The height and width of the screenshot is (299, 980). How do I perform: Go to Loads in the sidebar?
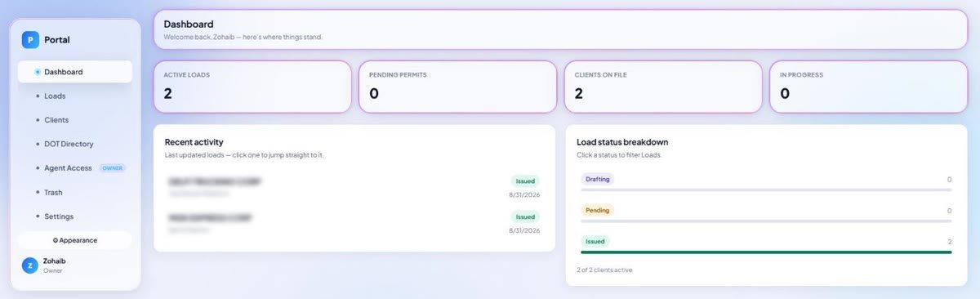coord(75,96)
